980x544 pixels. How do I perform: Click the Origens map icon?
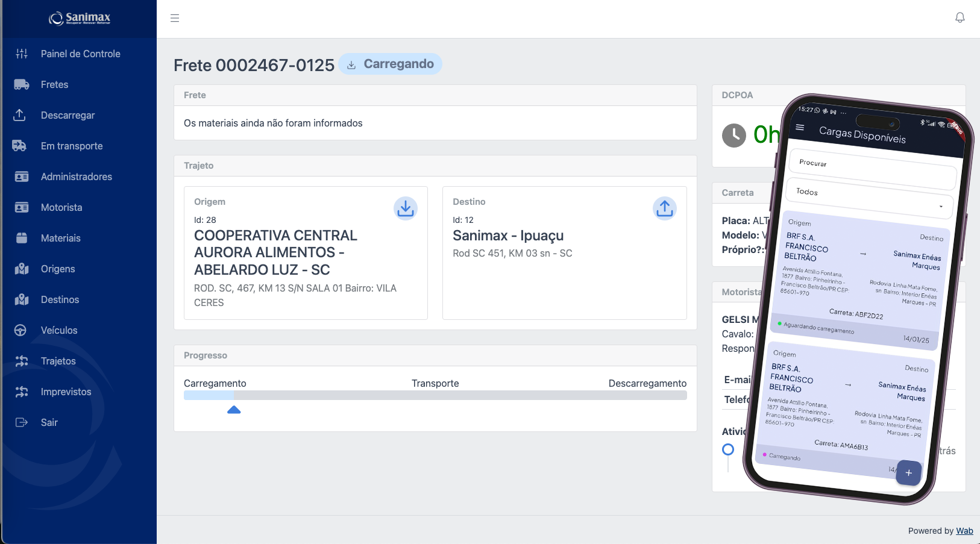pos(22,269)
